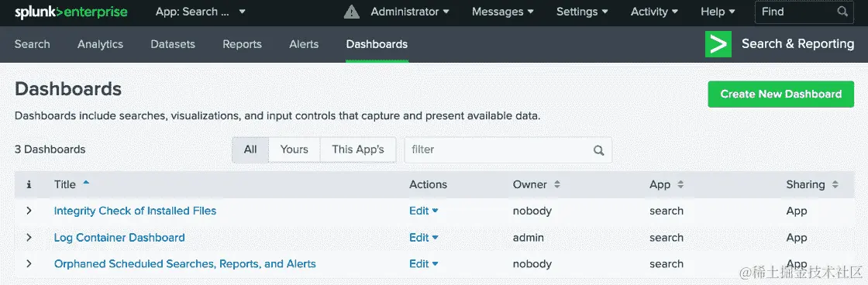
Task: Open the Activity dropdown
Action: tap(654, 12)
